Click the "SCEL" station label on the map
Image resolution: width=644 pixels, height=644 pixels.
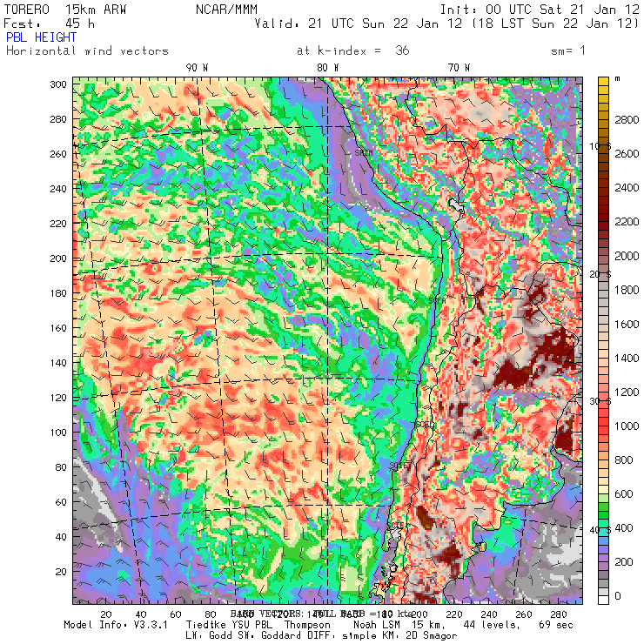[425, 425]
